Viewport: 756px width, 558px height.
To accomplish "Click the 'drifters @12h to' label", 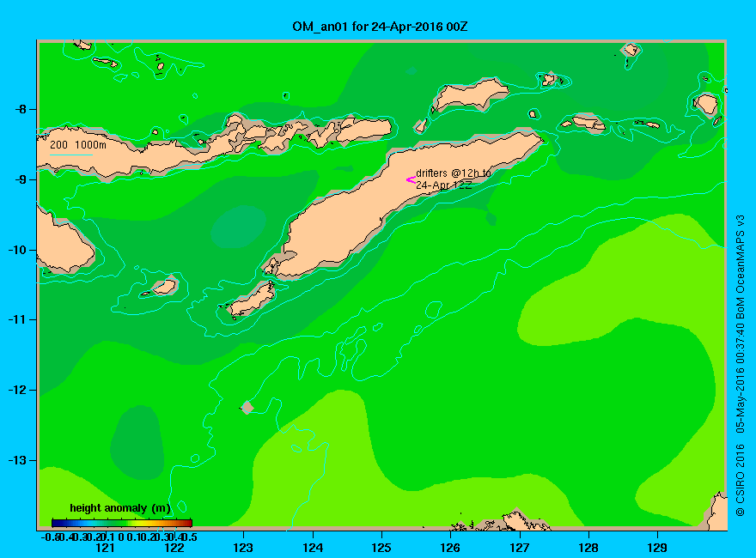I will click(x=454, y=173).
